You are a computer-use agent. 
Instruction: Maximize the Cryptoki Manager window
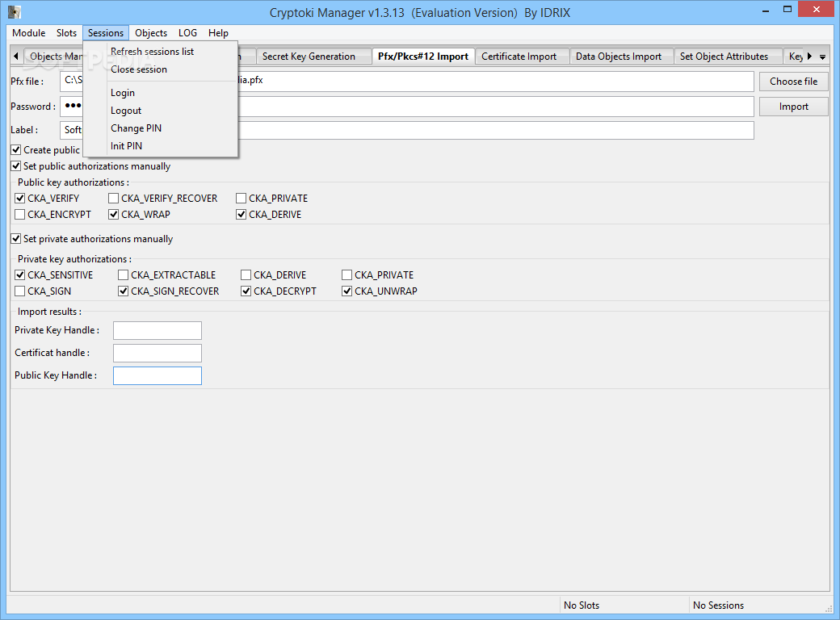point(787,9)
